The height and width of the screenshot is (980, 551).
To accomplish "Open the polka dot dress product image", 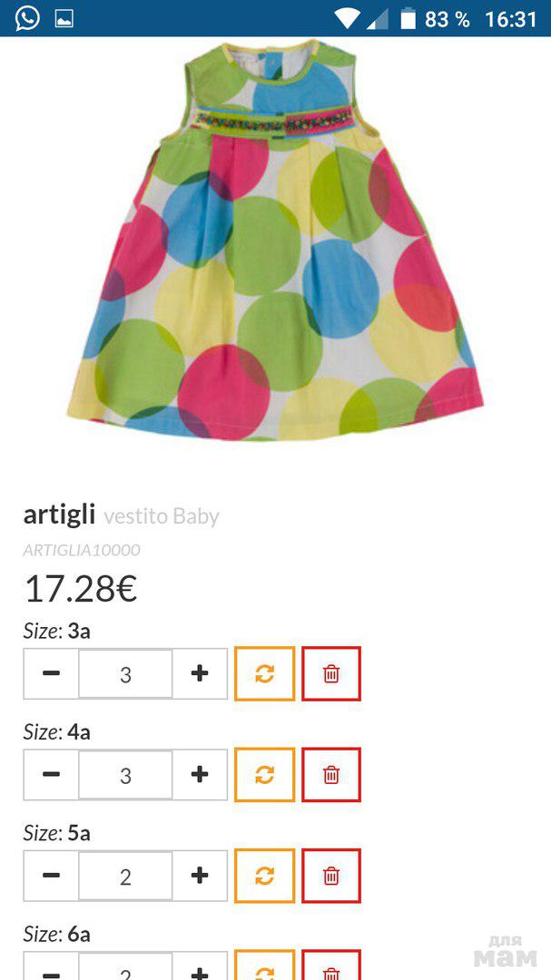I will (275, 240).
